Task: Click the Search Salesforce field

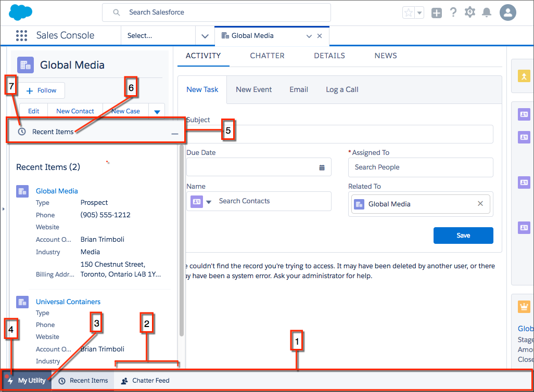Action: tap(217, 12)
